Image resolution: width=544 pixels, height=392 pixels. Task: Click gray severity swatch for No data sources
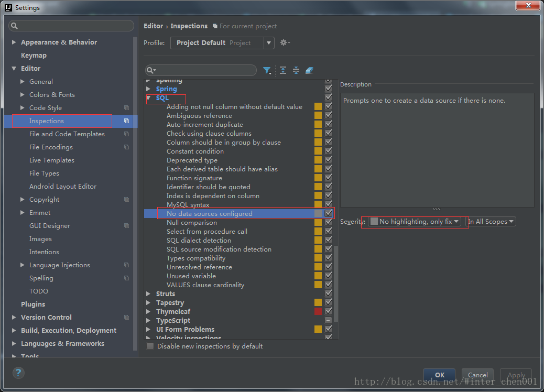(x=318, y=213)
